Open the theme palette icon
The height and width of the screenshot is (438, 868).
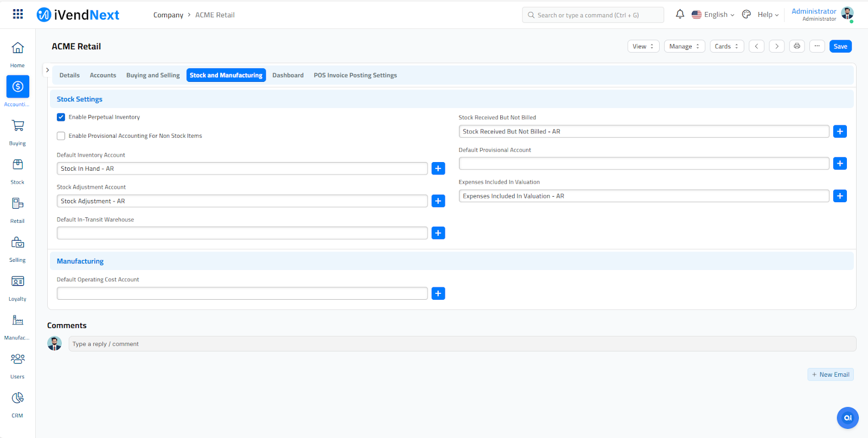pos(746,15)
